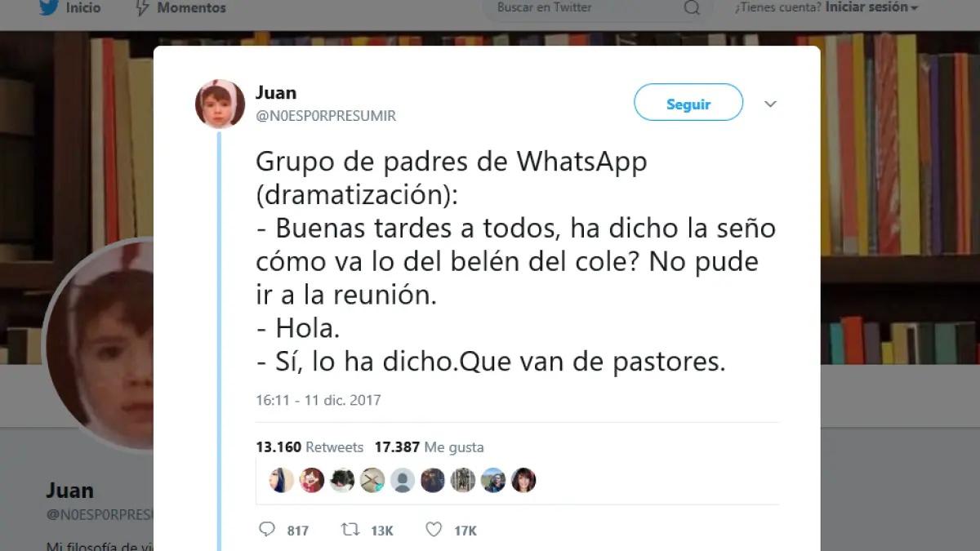Expand the tweet options chevron
The width and height of the screenshot is (980, 551).
click(770, 104)
